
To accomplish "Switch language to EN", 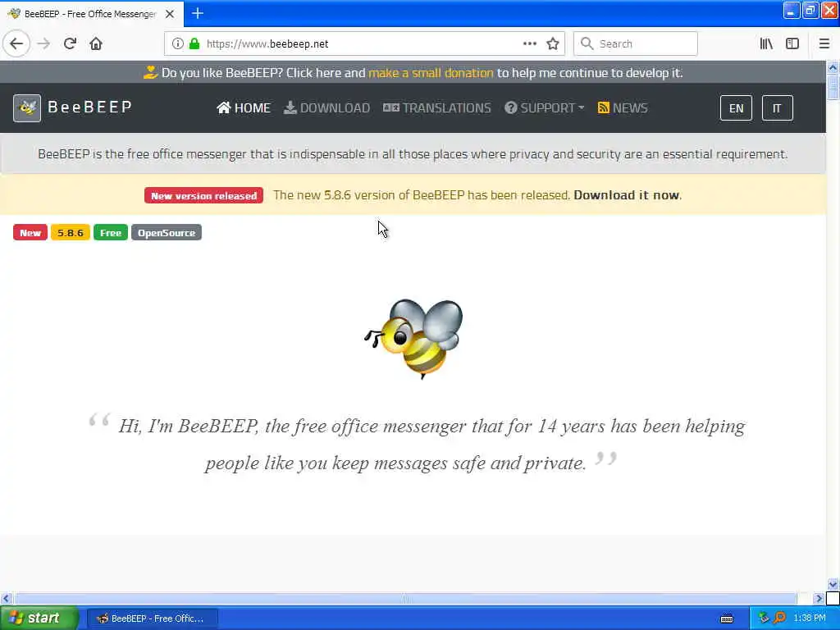I will (736, 108).
